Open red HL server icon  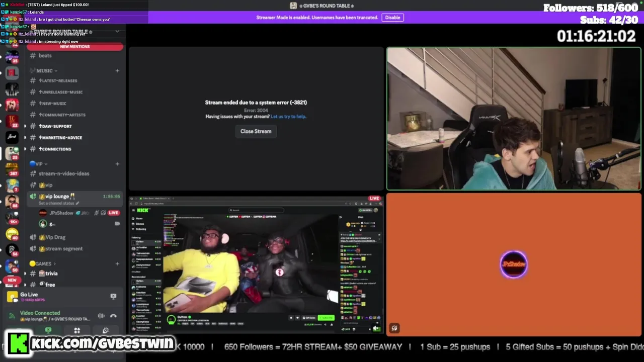point(12,72)
